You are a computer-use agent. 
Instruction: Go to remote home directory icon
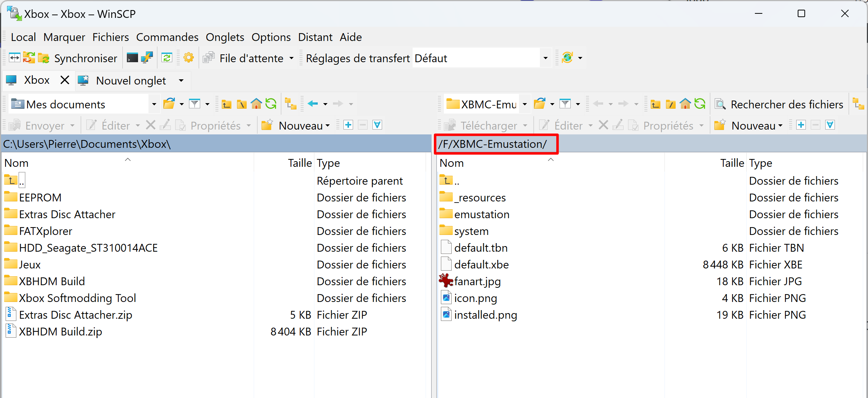pyautogui.click(x=685, y=104)
